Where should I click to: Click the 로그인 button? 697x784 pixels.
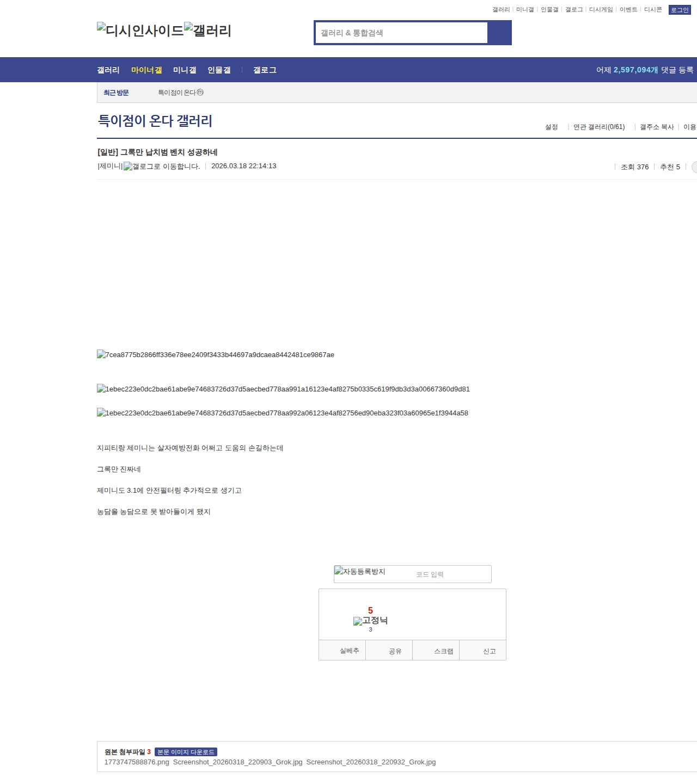[x=679, y=10]
